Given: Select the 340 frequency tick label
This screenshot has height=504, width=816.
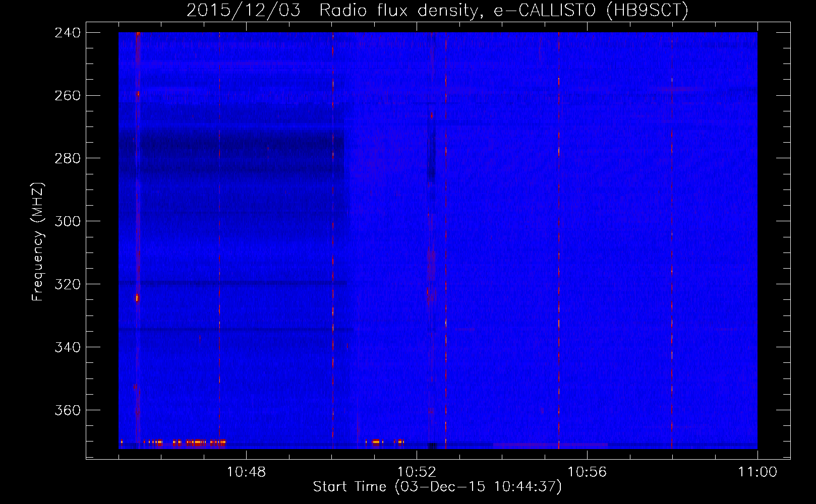Looking at the screenshot, I should click(x=67, y=348).
